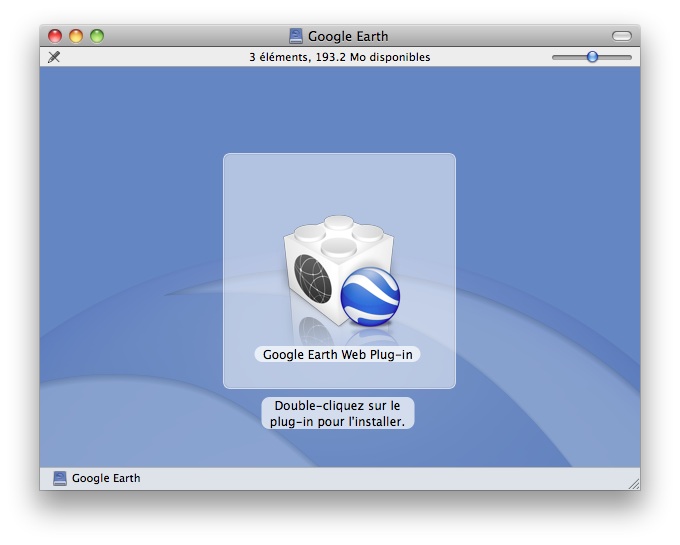Click "Google Earth" text in the path bar

pyautogui.click(x=106, y=478)
